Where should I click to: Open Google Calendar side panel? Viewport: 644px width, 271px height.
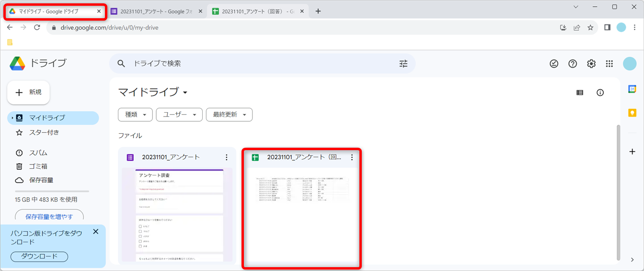tap(632, 89)
